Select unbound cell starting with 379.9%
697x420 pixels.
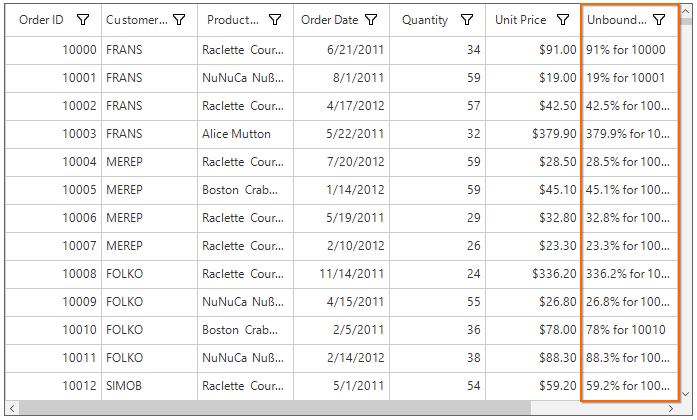point(629,134)
